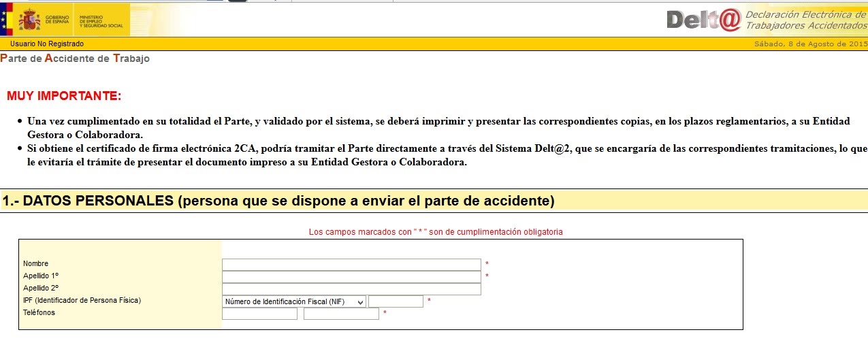Image resolution: width=868 pixels, height=362 pixels.
Task: Focus the first Teléfonos input
Action: coord(259,314)
